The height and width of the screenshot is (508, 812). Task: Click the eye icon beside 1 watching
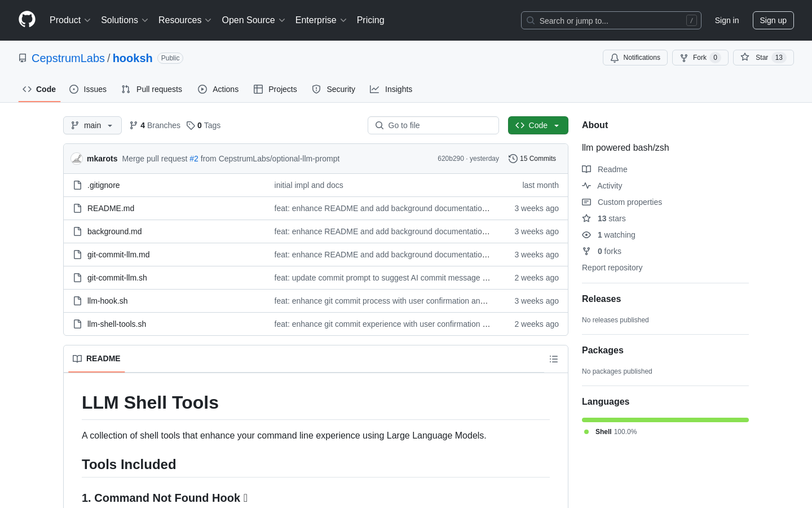(586, 235)
